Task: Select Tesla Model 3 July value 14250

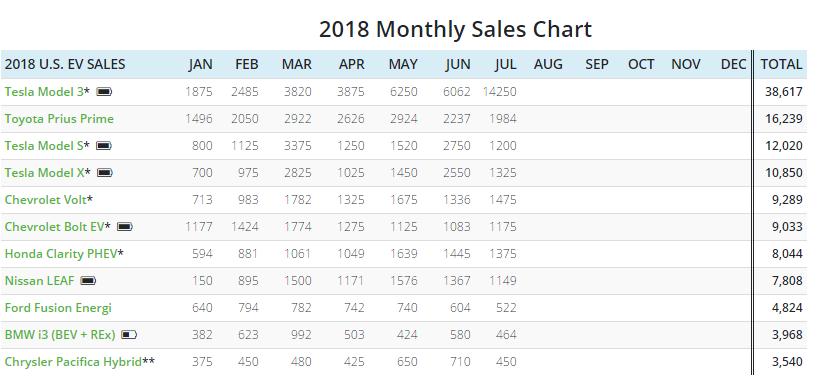Action: pyautogui.click(x=499, y=92)
